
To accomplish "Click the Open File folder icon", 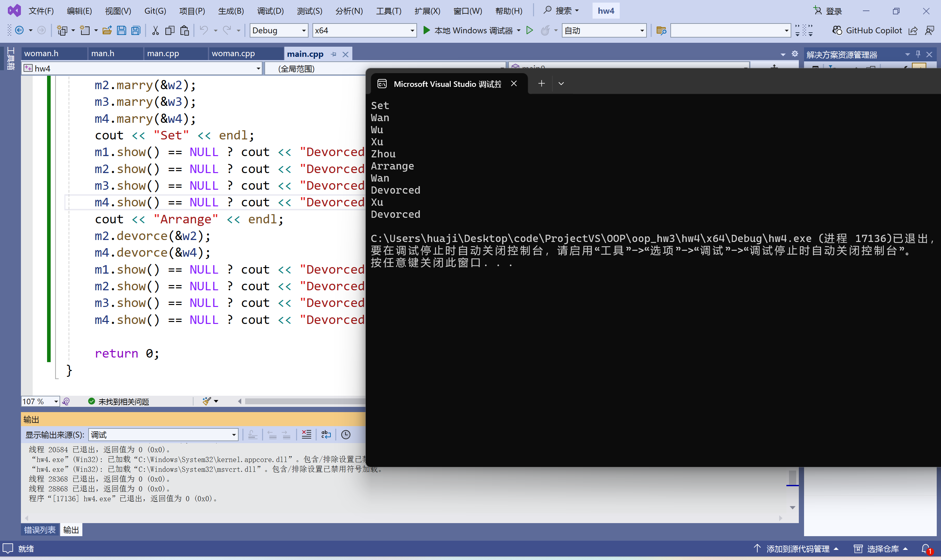I will [107, 31].
